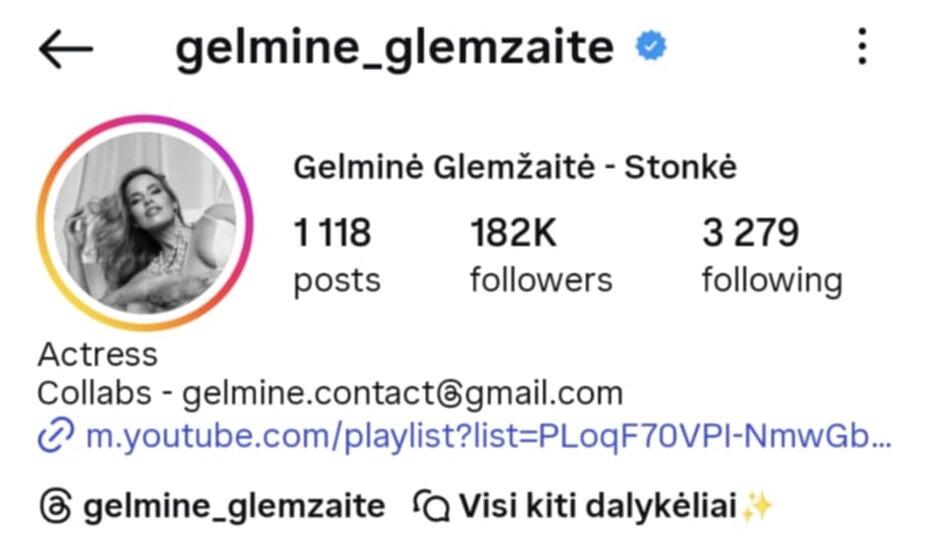Screen dimensions: 939x555
Task: Tap the Actress category label
Action: click(98, 354)
